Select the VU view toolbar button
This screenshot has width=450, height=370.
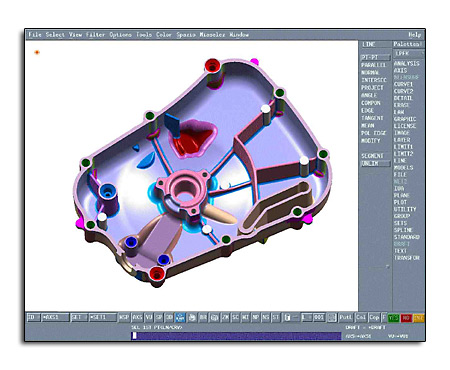[149, 317]
